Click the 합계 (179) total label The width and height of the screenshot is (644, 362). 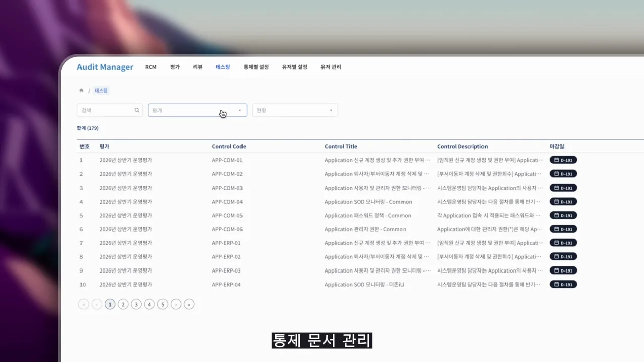point(88,128)
